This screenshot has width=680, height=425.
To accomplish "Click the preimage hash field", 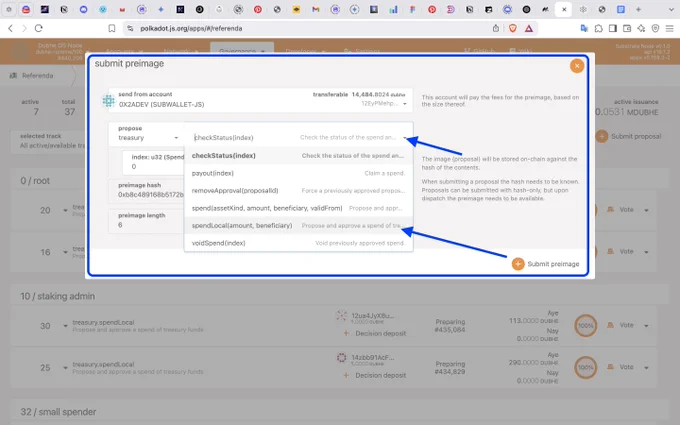I will click(147, 190).
